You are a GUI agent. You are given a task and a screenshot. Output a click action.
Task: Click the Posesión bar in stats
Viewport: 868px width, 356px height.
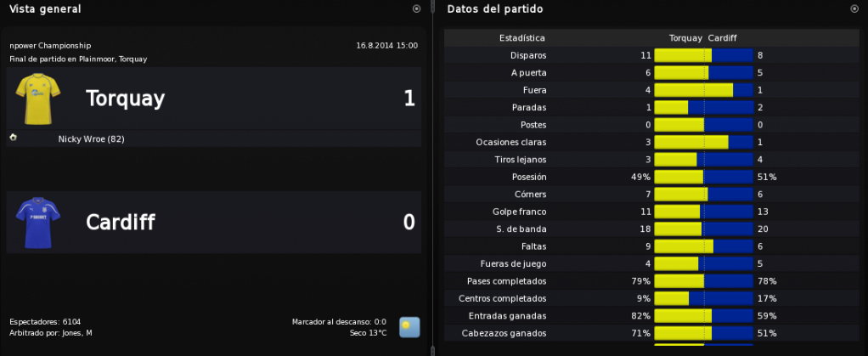click(x=703, y=178)
